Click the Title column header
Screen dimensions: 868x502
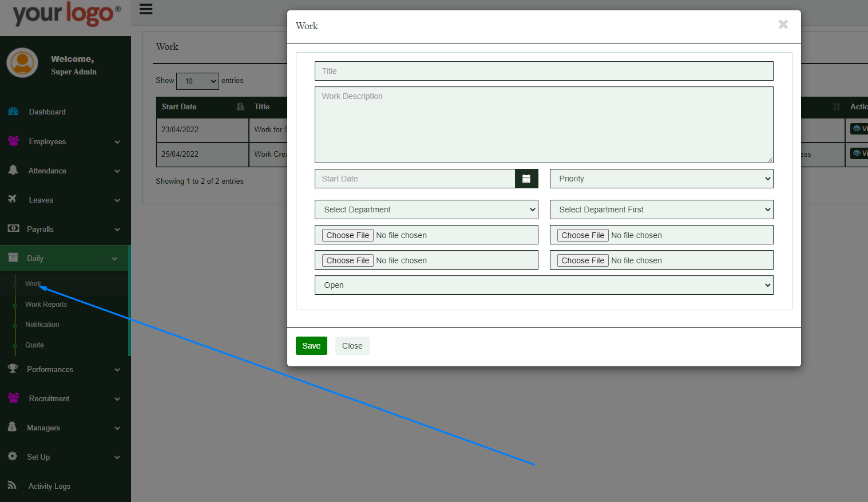(262, 107)
